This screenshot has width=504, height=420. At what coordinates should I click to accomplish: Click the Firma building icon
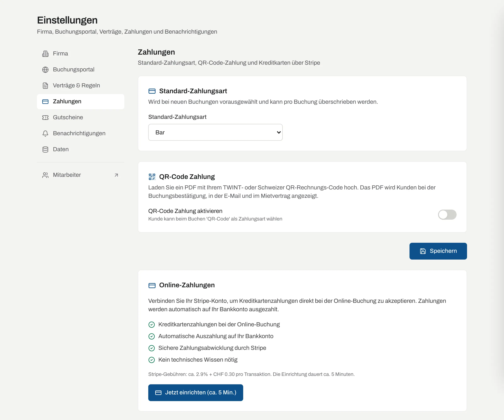click(45, 54)
